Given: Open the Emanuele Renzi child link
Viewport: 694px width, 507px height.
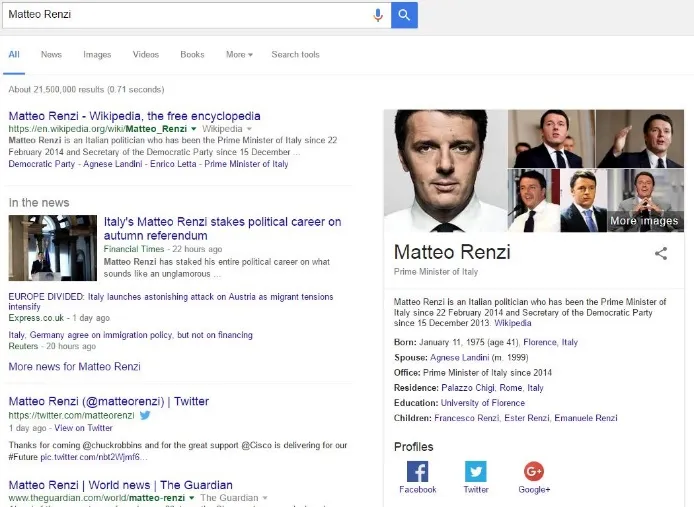Looking at the screenshot, I should (586, 418).
